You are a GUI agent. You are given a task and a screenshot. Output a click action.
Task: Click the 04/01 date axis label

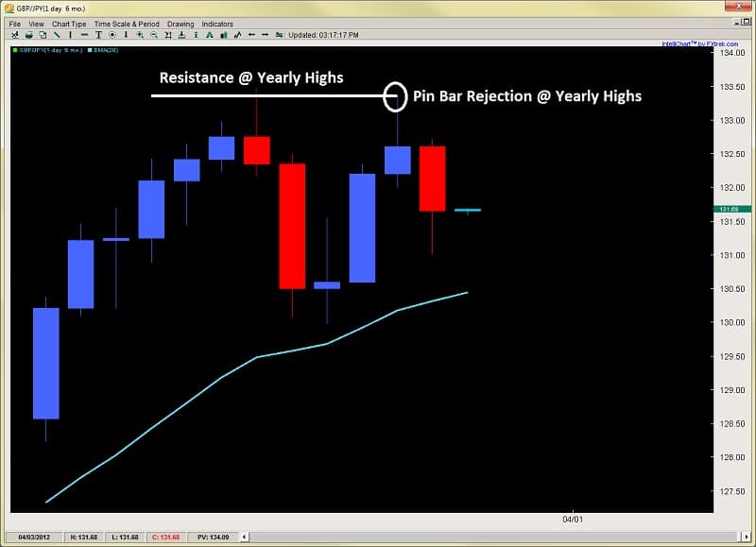[573, 520]
